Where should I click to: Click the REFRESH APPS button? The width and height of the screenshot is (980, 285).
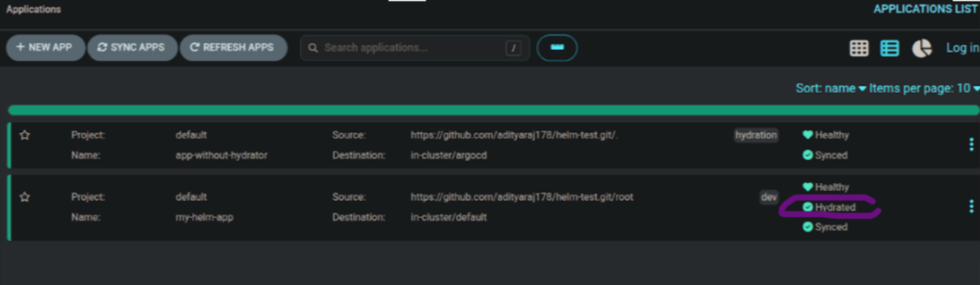pos(233,47)
